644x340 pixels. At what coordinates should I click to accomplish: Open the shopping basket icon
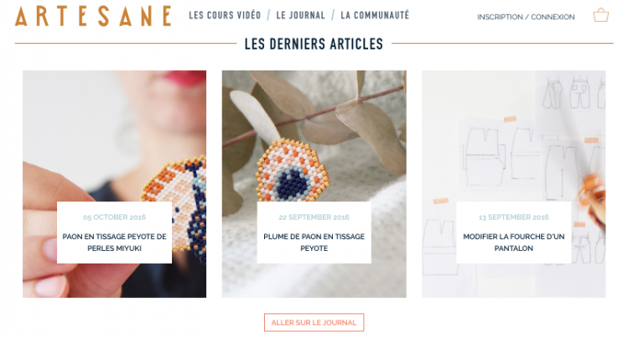(600, 15)
